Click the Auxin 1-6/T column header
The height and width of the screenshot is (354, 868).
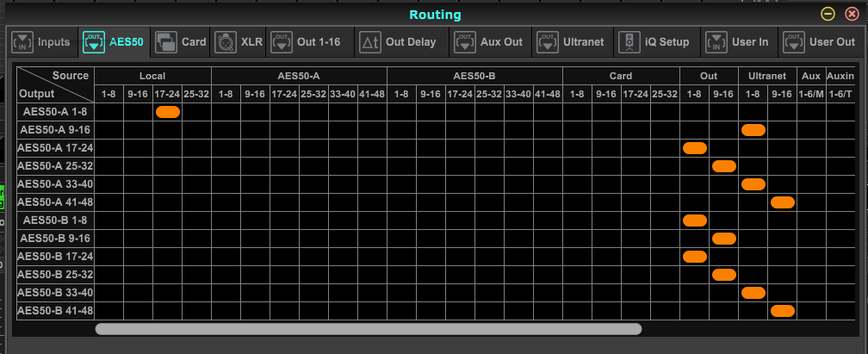(x=840, y=94)
